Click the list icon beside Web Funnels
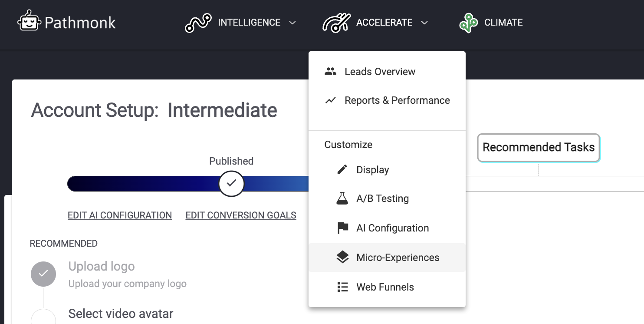Screen dimensions: 644x324 342,287
